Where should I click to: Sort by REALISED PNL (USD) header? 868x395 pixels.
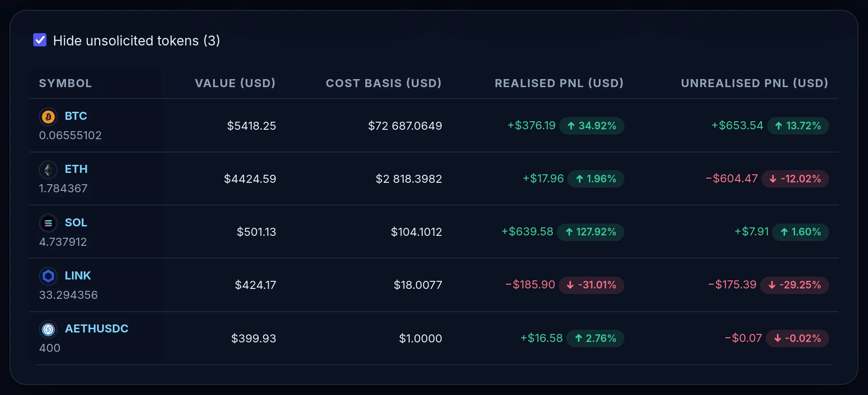tap(559, 83)
